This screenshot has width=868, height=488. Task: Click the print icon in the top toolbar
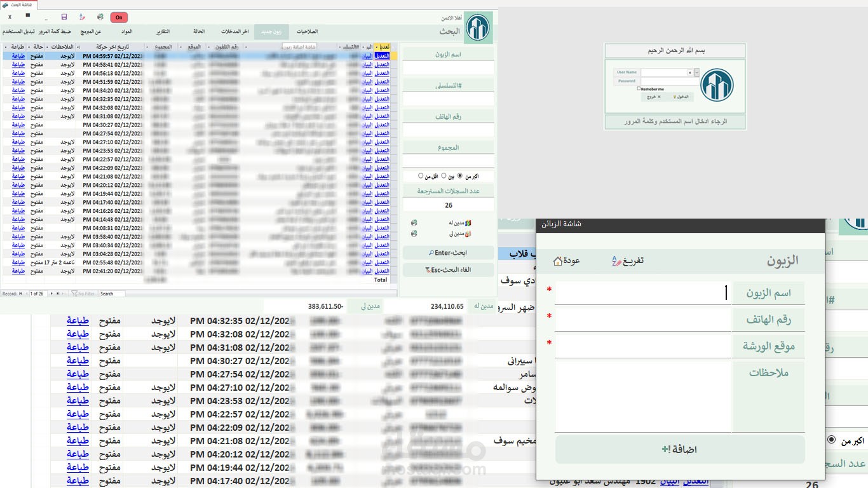(100, 17)
